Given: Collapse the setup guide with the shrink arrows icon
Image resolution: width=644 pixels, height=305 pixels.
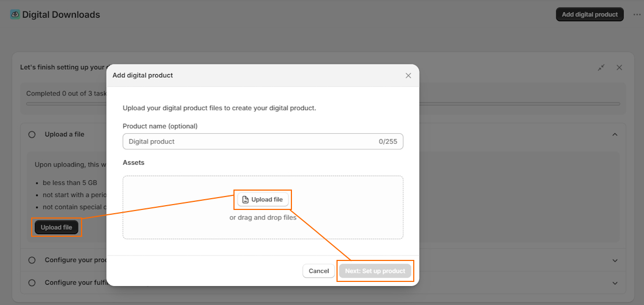Looking at the screenshot, I should pyautogui.click(x=602, y=68).
